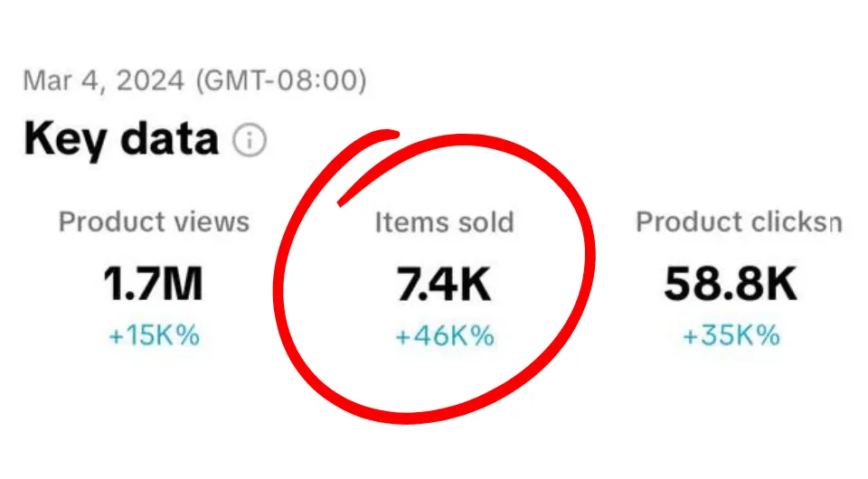Open the 1.7M product views value
The width and height of the screenshot is (868, 479).
point(153,285)
